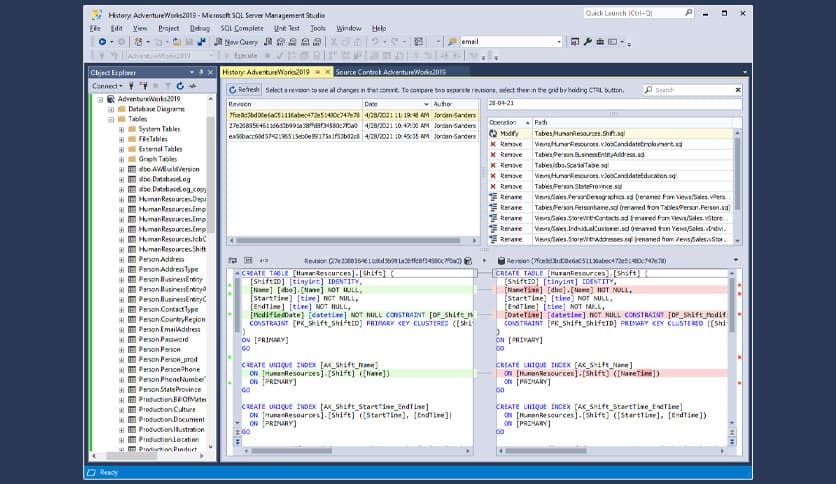Select revision starting with ea98bacc
The height and width of the screenshot is (484, 836).
click(352, 136)
